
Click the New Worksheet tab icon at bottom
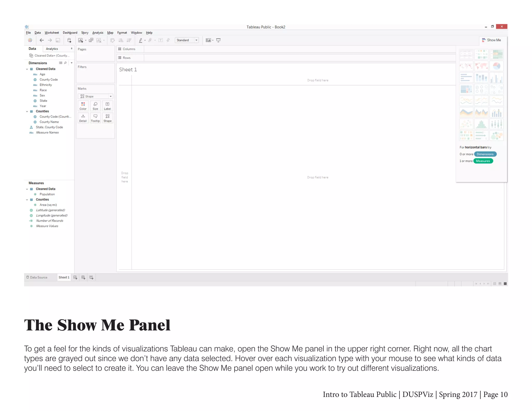75,277
